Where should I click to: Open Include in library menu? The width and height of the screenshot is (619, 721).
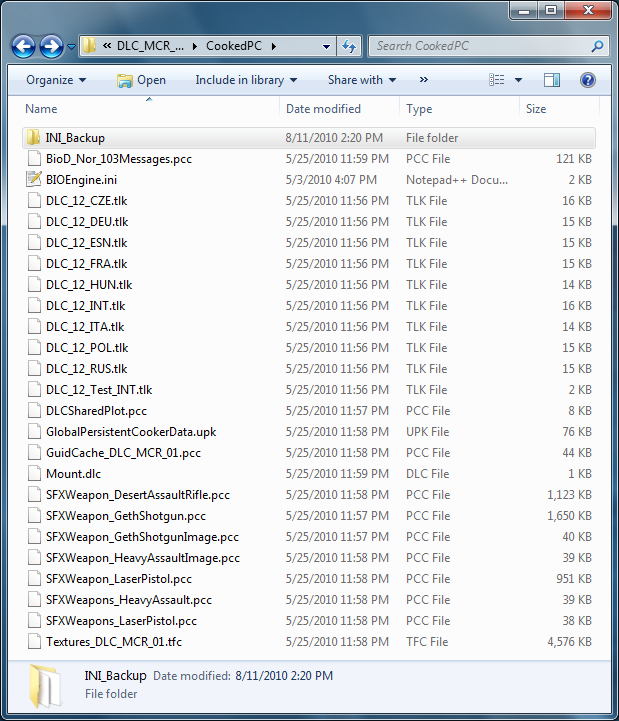tap(246, 80)
